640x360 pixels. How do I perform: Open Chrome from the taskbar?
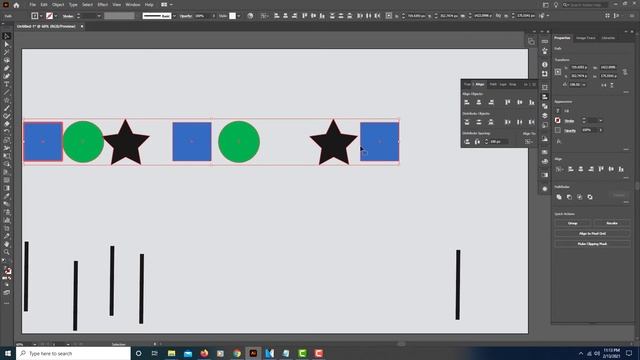click(237, 353)
